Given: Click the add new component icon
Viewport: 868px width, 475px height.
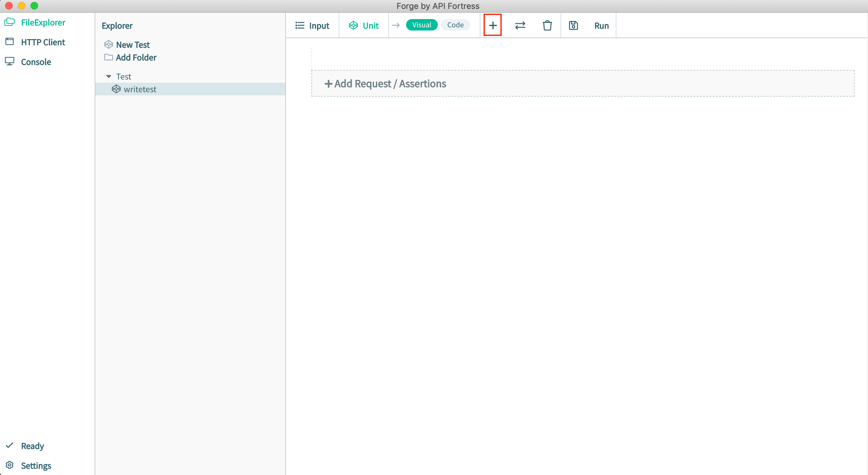Looking at the screenshot, I should 493,25.
